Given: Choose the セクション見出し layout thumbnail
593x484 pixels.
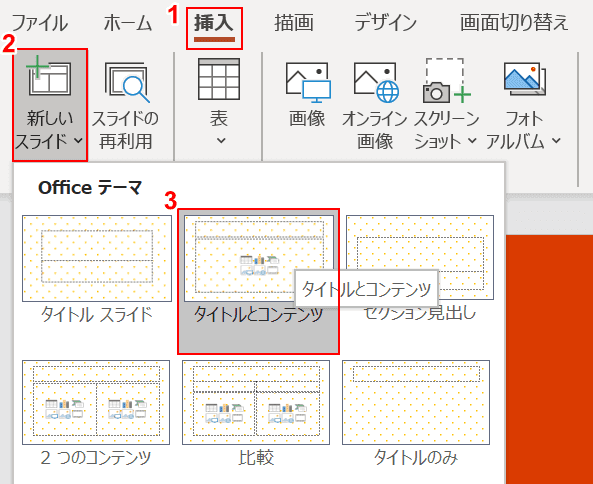Looking at the screenshot, I should pyautogui.click(x=420, y=258).
